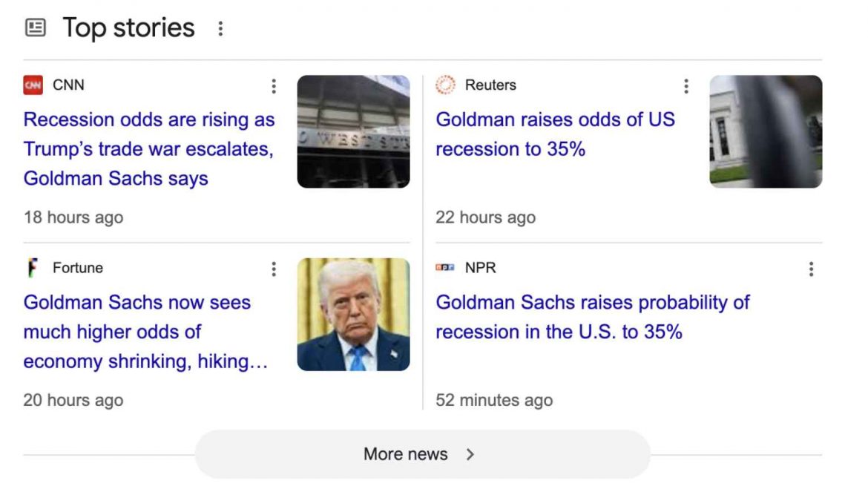Open the Top stories three-dot menu

click(220, 29)
